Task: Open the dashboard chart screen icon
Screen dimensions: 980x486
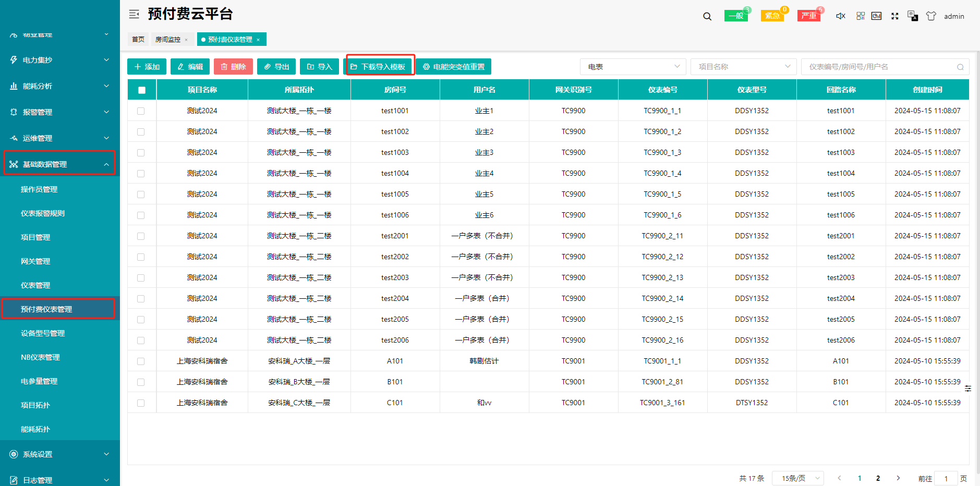Action: [x=877, y=16]
